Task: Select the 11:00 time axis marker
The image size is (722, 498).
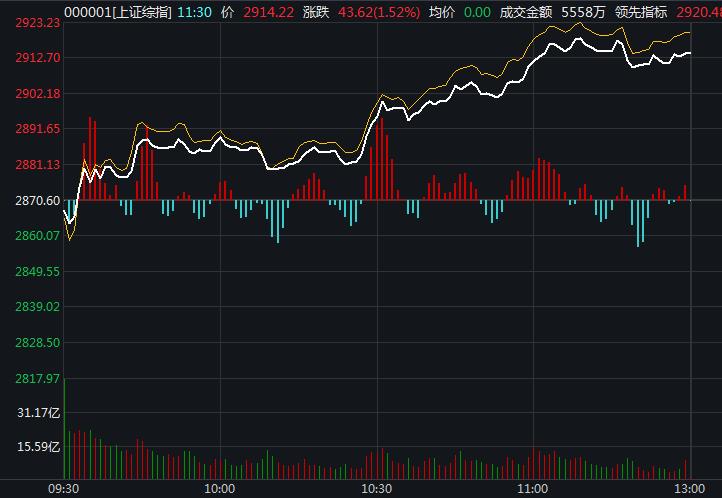Action: click(532, 487)
